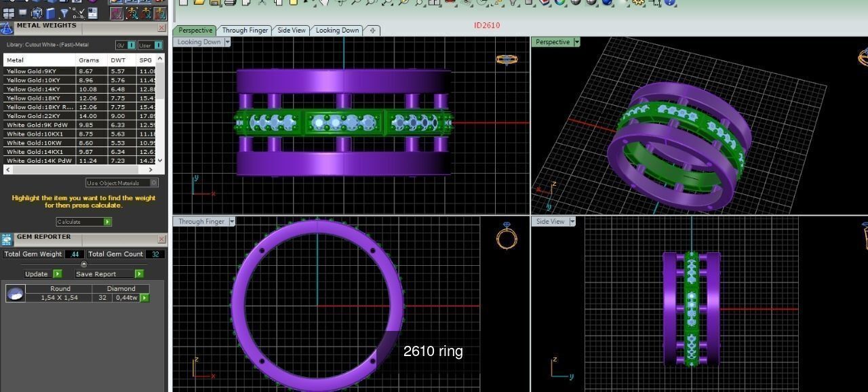The height and width of the screenshot is (392, 868).
Task: Click the 1,54 X 1,54 gem size cell
Action: pos(59,298)
